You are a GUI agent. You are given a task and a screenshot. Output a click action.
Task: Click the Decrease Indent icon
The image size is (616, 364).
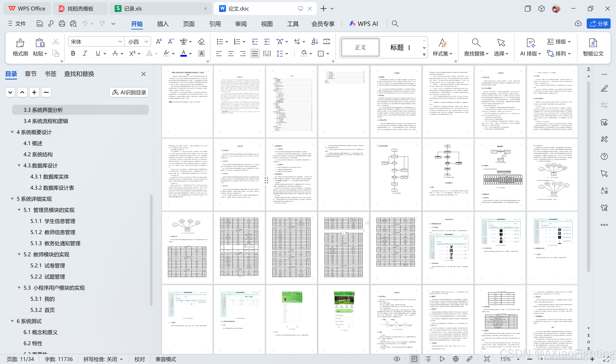pos(255,41)
